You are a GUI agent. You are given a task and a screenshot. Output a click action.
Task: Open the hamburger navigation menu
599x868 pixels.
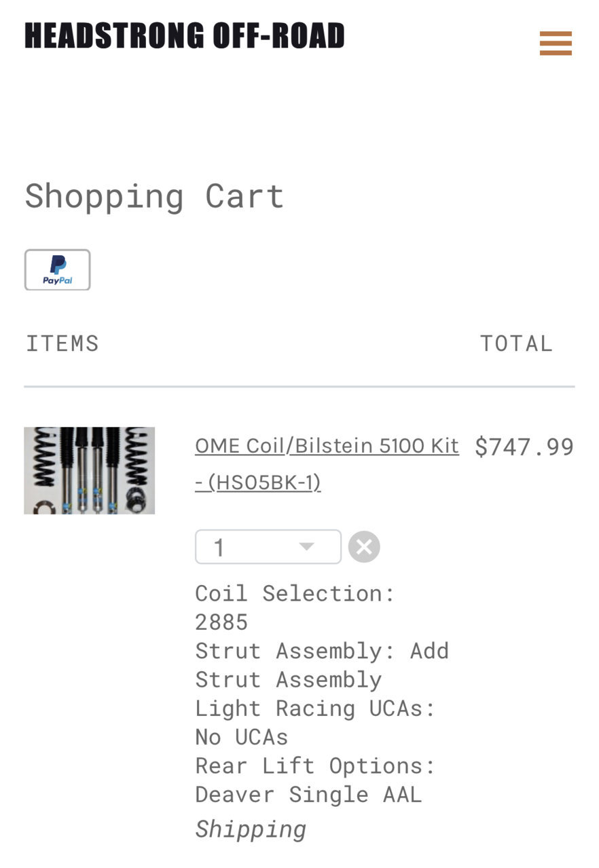point(556,43)
